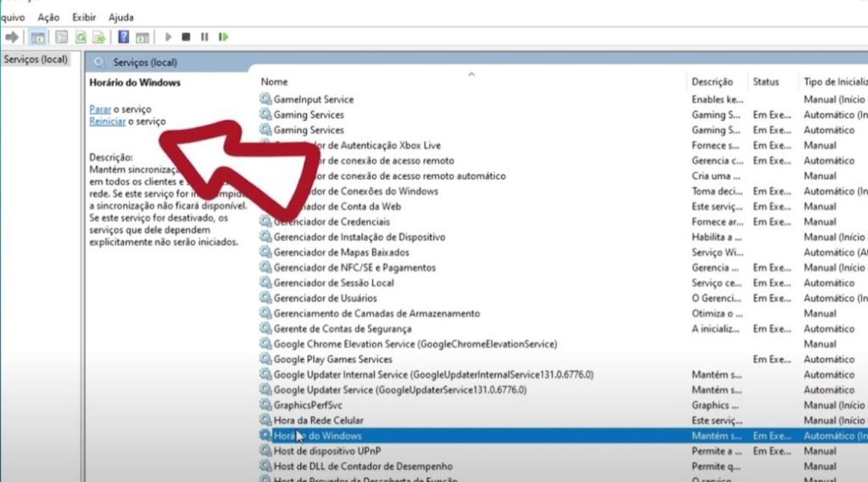Click the Parar link to stop the service

100,109
